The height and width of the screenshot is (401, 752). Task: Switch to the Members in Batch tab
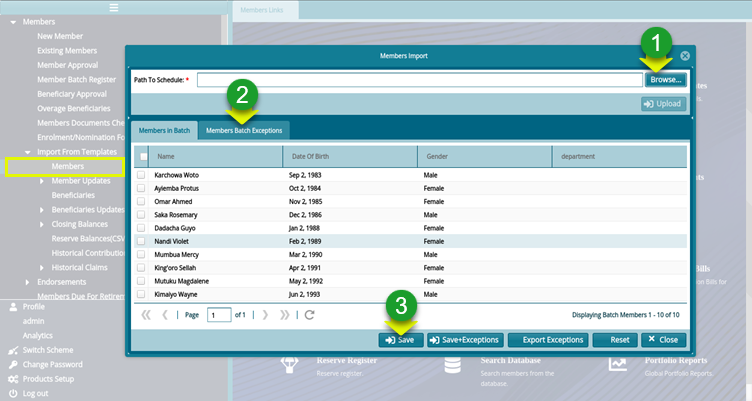[x=164, y=130]
